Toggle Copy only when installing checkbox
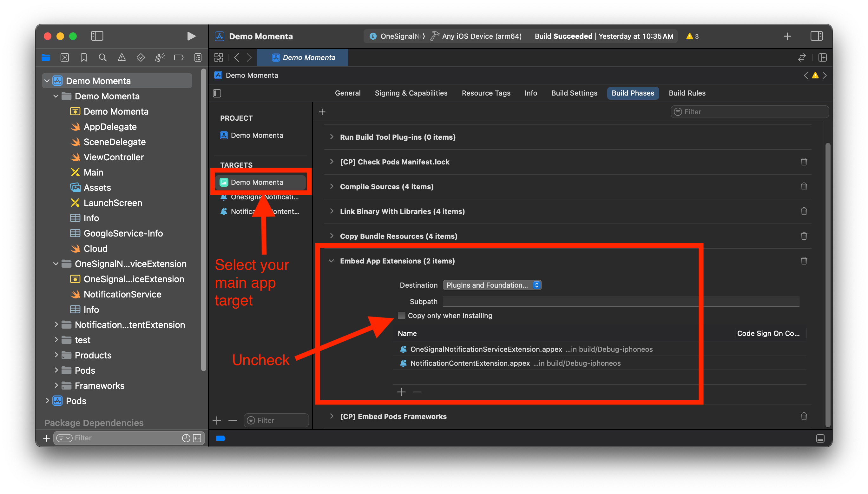Screen dimensions: 868x494 (x=401, y=316)
